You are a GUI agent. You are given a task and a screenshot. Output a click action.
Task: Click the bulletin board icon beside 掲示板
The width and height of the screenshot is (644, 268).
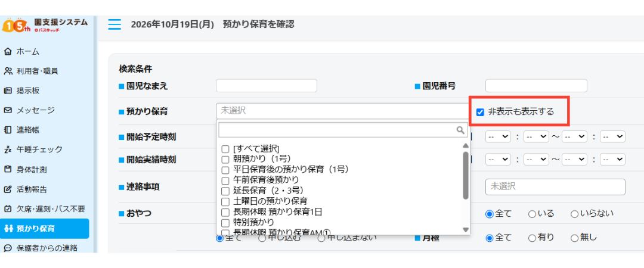[x=8, y=91]
